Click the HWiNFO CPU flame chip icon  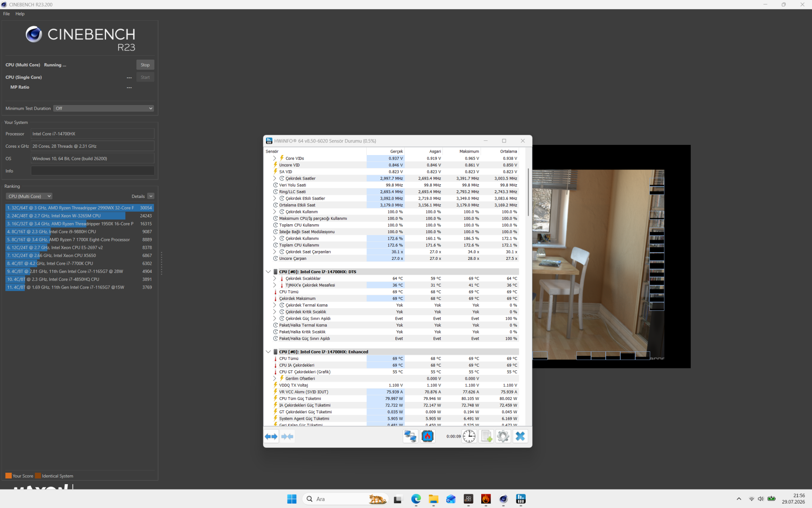coord(427,436)
